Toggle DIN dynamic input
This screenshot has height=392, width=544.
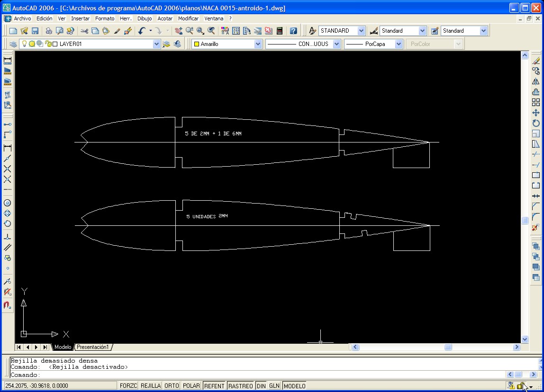pos(261,386)
